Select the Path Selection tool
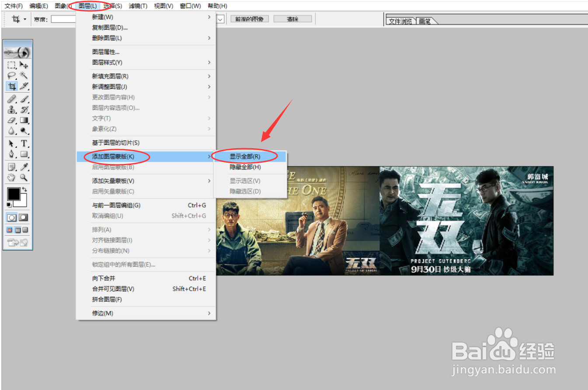Image resolution: width=588 pixels, height=390 pixels. pos(12,143)
